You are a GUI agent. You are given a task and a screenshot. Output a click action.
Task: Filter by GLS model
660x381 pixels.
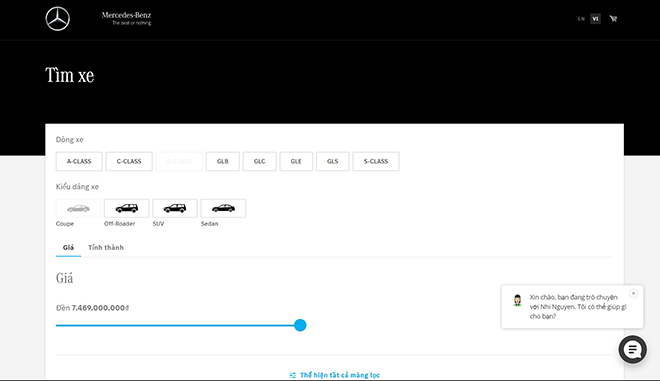pos(333,161)
